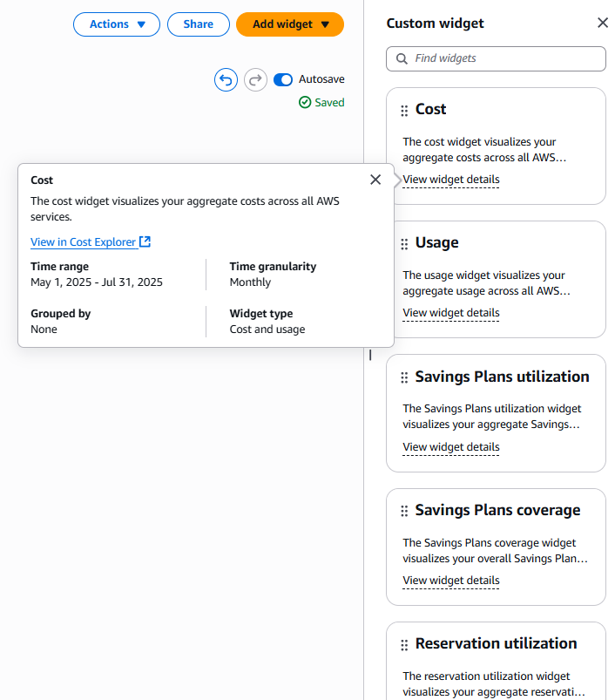Click Savings Plans utilization drag handle
Image resolution: width=615 pixels, height=700 pixels.
click(x=404, y=377)
